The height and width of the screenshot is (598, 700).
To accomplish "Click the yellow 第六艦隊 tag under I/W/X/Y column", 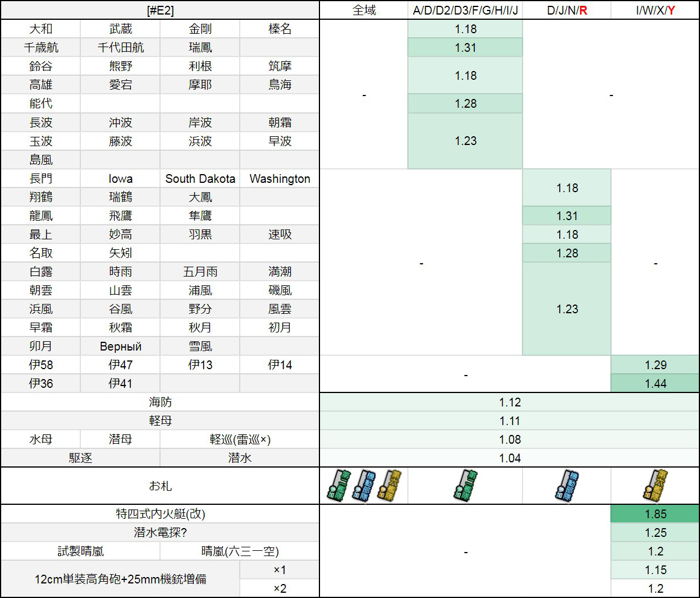I will pos(655,486).
